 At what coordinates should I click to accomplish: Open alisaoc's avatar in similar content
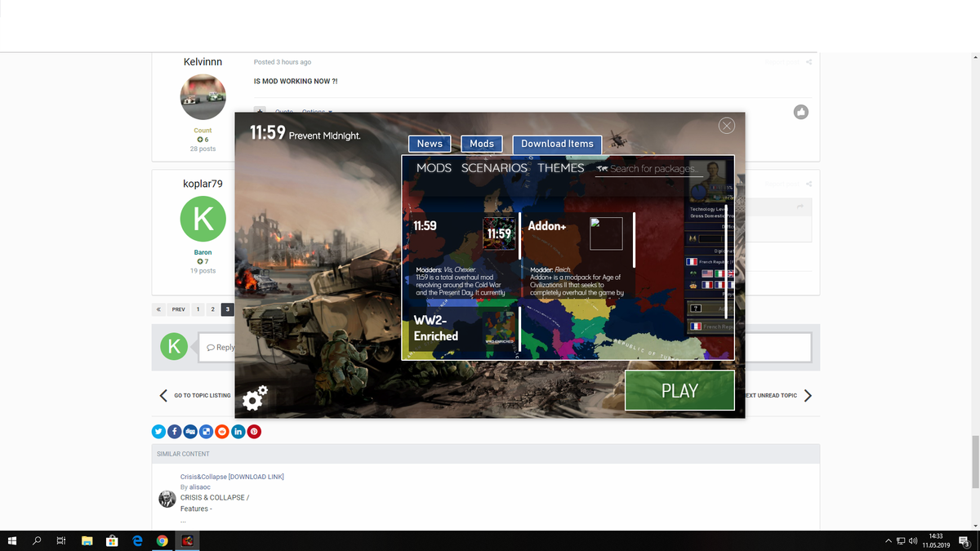[x=167, y=499]
